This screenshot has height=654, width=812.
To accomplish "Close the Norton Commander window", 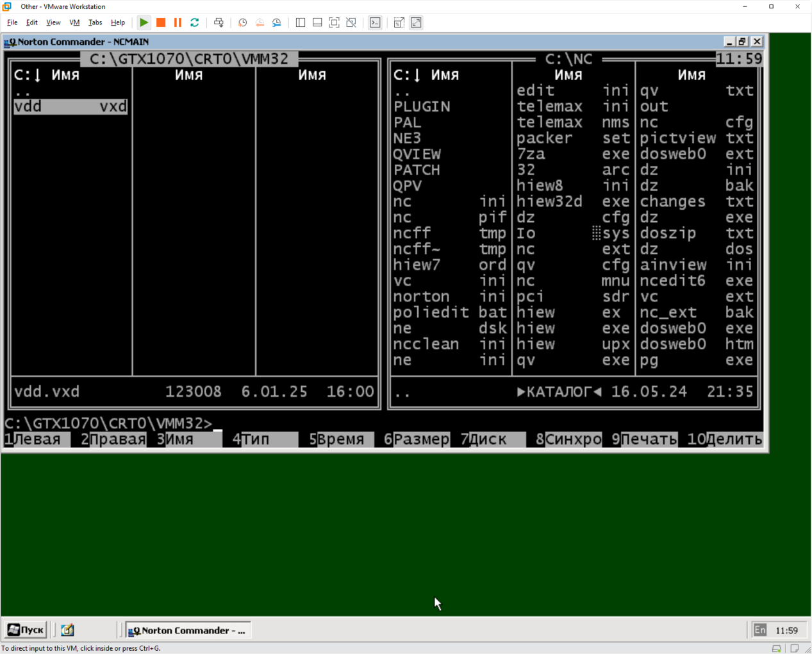I will [757, 42].
